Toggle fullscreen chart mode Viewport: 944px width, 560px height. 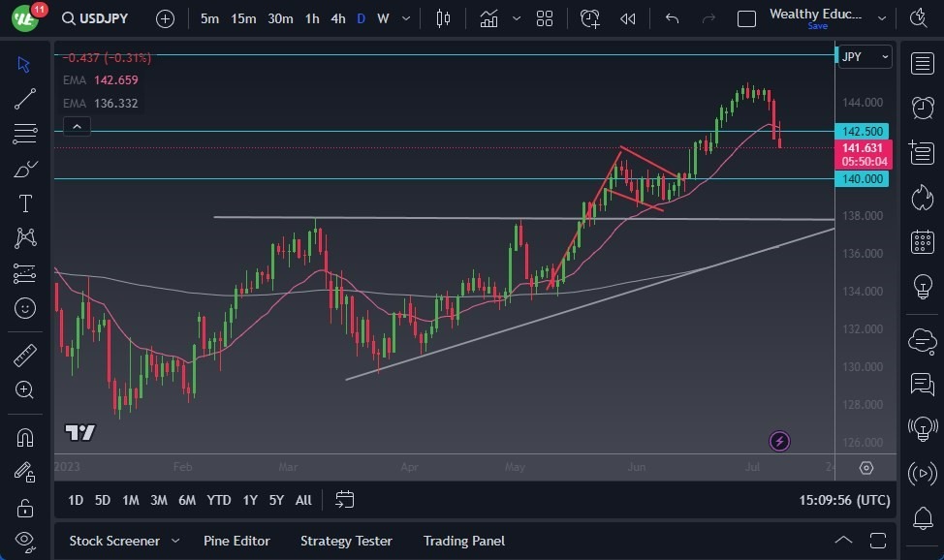tap(876, 541)
